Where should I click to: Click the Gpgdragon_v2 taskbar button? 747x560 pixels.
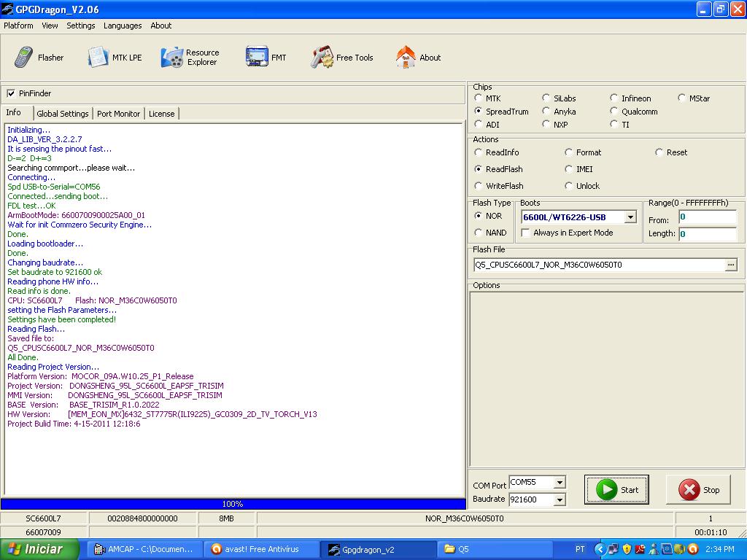(379, 549)
